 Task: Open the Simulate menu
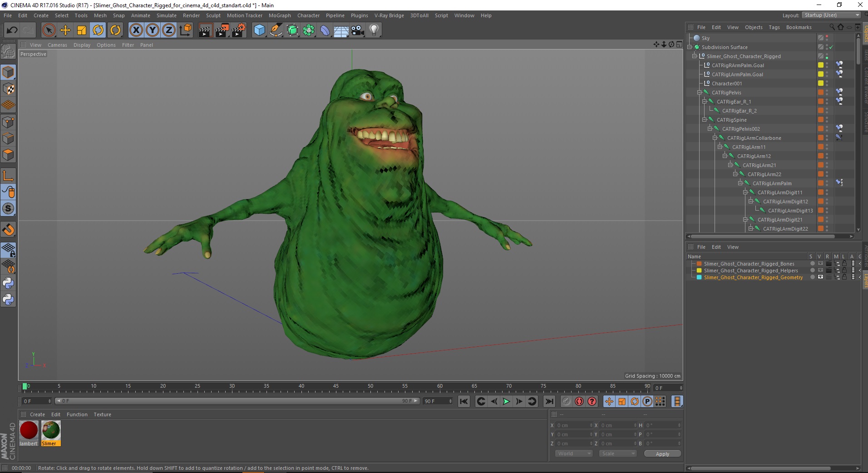point(166,15)
